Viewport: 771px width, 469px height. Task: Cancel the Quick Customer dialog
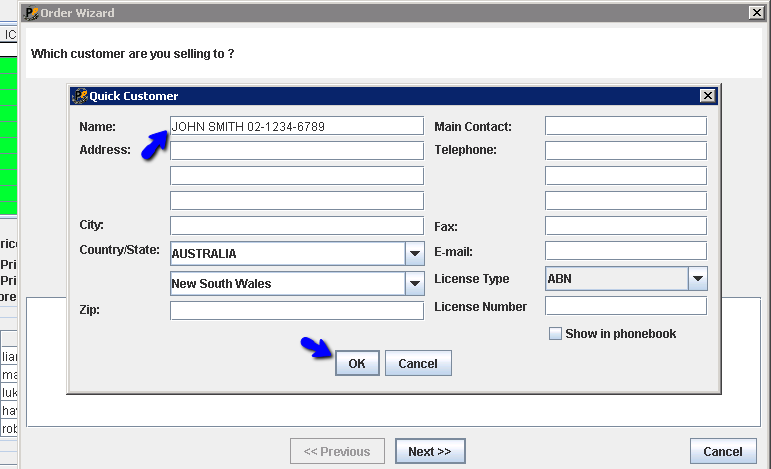click(418, 363)
